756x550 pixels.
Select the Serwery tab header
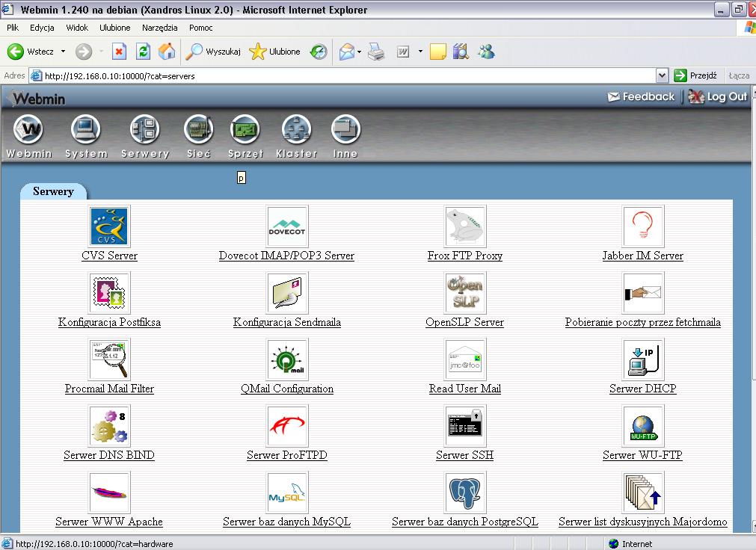[x=53, y=191]
